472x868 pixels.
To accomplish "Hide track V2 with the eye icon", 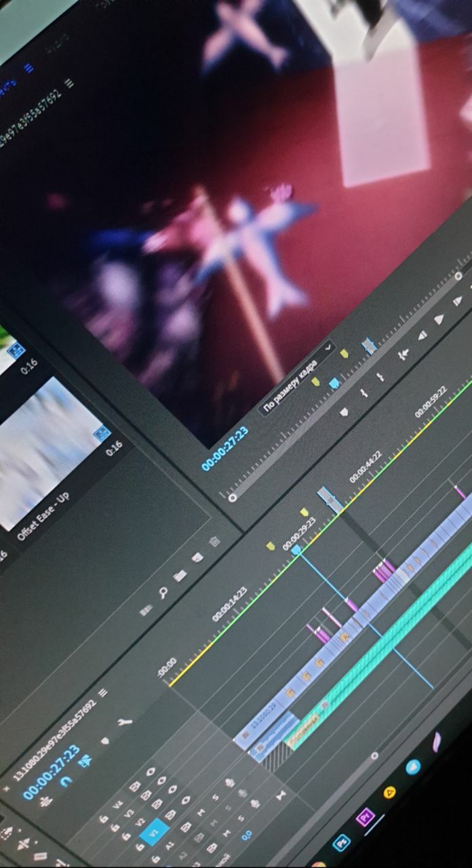I will [x=172, y=789].
